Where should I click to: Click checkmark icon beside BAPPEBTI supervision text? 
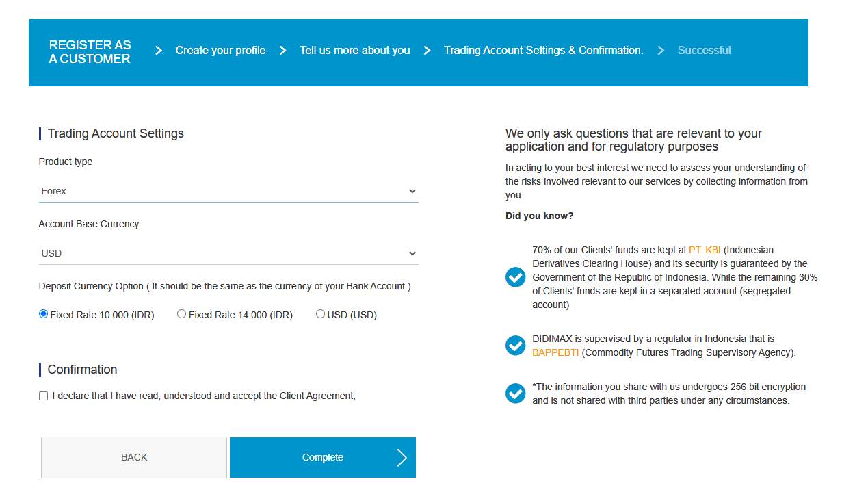tap(515, 346)
